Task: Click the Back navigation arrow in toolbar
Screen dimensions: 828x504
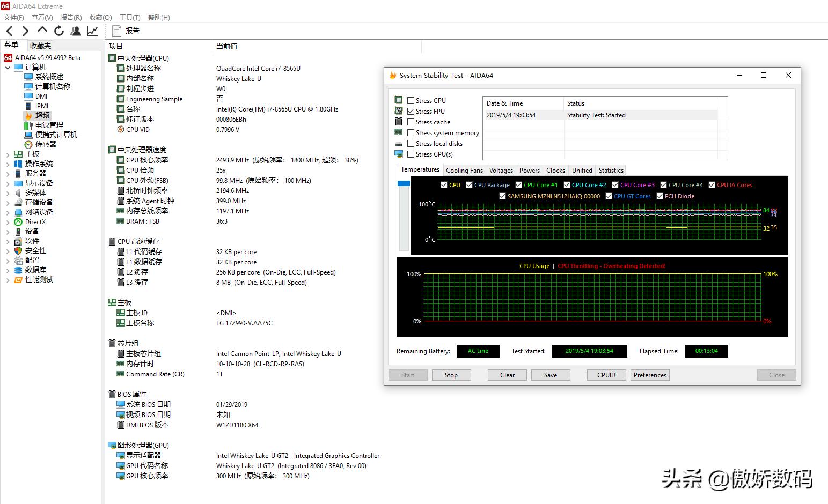Action: (9, 31)
